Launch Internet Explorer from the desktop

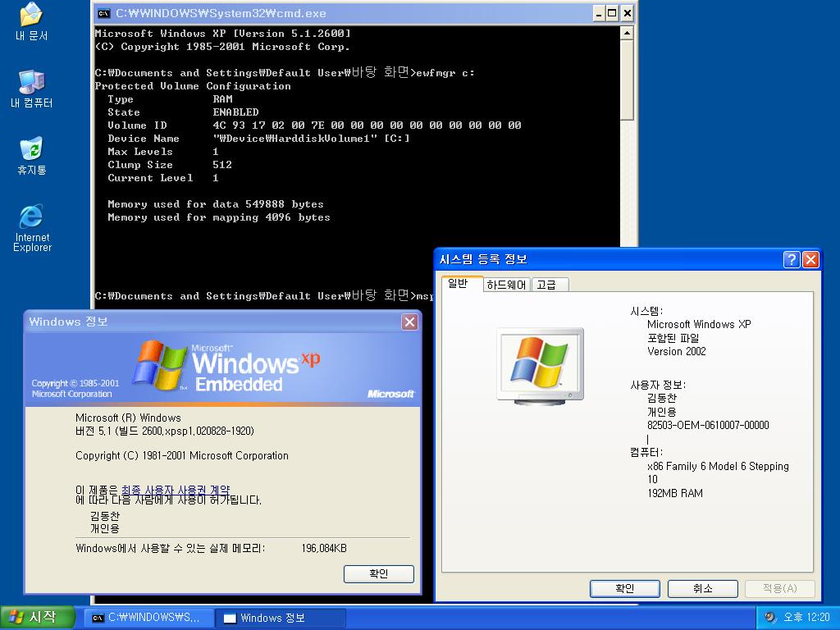31,217
